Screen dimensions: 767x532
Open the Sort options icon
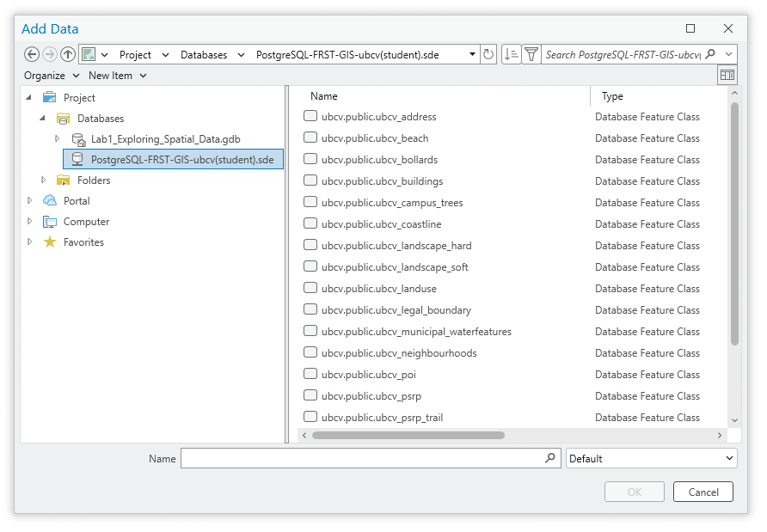(x=511, y=54)
